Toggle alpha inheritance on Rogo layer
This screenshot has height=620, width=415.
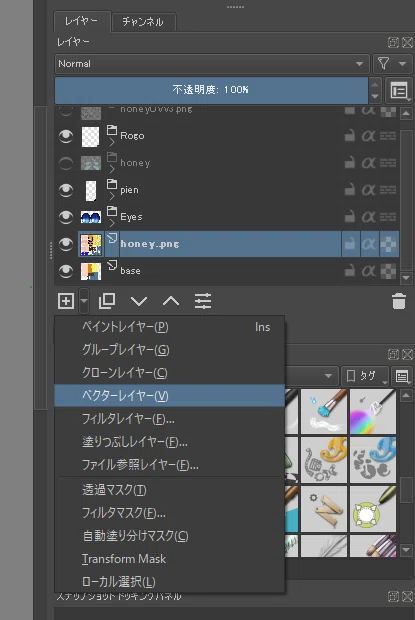point(368,136)
